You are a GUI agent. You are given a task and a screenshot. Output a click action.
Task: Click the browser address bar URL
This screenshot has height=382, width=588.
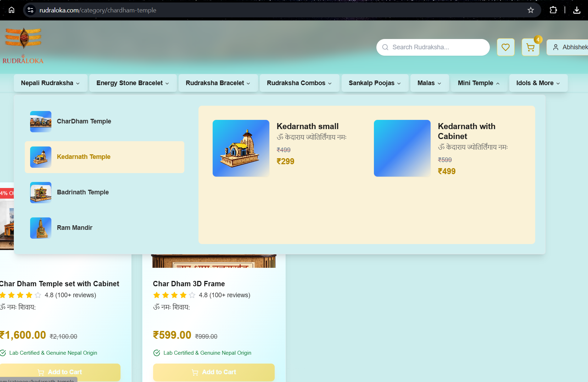tap(98, 10)
